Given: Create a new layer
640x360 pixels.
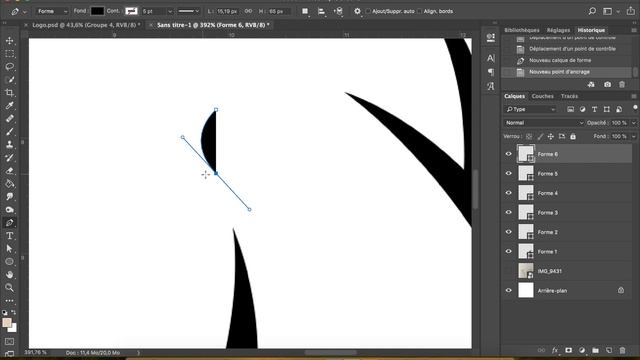Looking at the screenshot, I should (609, 350).
